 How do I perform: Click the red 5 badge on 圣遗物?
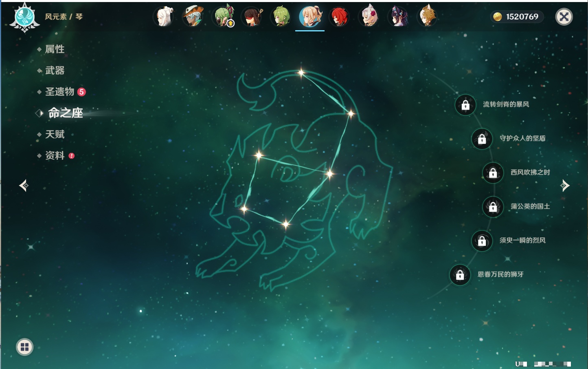point(81,92)
